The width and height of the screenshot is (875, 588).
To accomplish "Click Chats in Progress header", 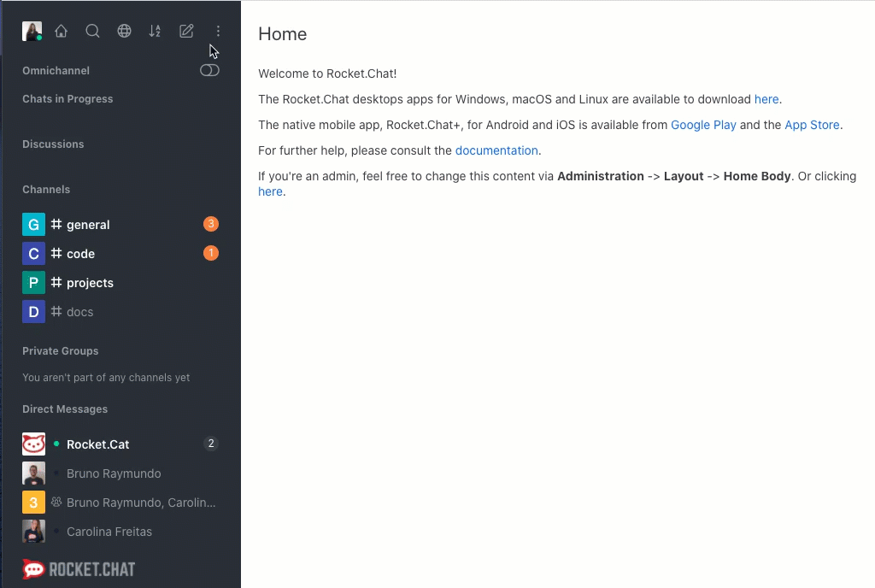I will (68, 99).
